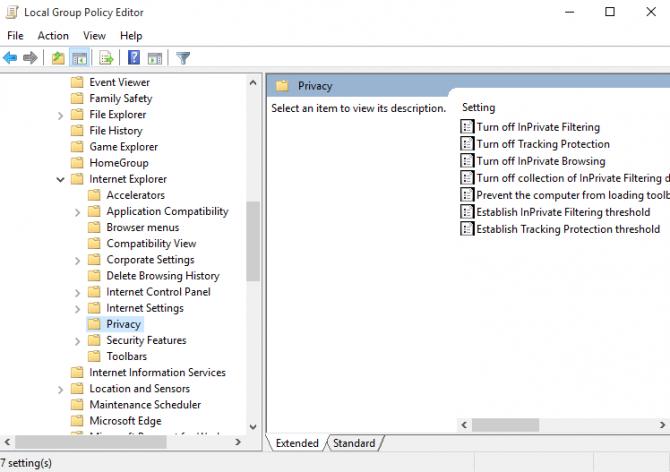Select Compatibility View tree item
The height and width of the screenshot is (472, 670).
[151, 243]
